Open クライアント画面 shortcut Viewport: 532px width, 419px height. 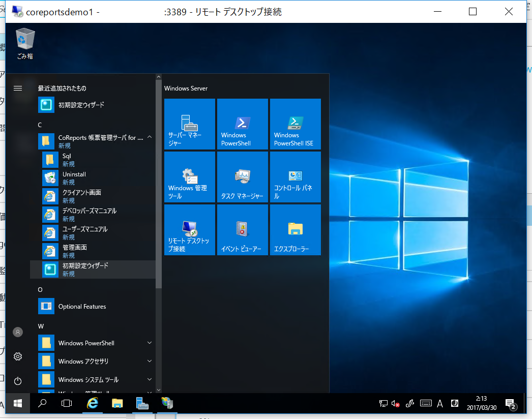pyautogui.click(x=93, y=196)
